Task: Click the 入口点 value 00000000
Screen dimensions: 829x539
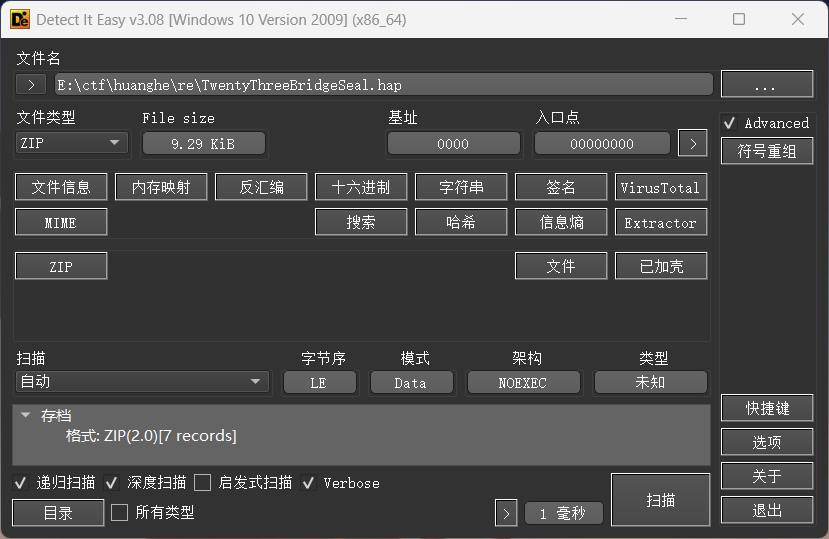Action: 602,143
